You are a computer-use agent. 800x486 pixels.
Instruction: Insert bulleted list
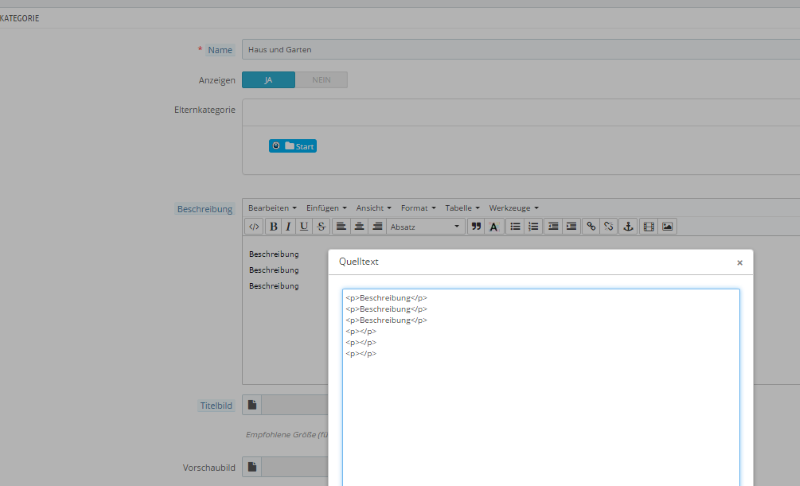coord(515,227)
